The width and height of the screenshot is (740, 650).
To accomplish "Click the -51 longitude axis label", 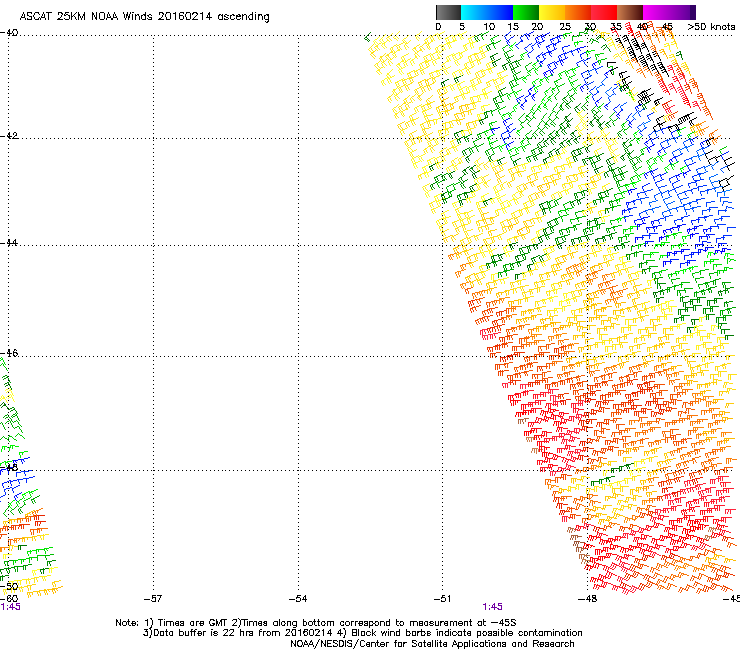I will pos(442,599).
